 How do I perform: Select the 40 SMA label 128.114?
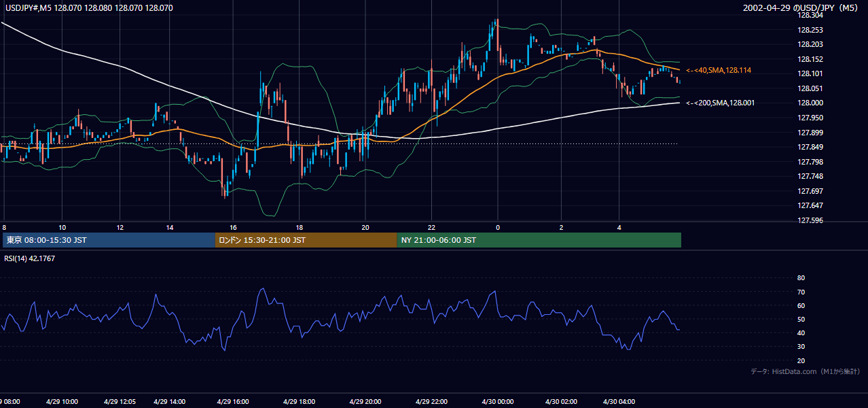tap(719, 70)
